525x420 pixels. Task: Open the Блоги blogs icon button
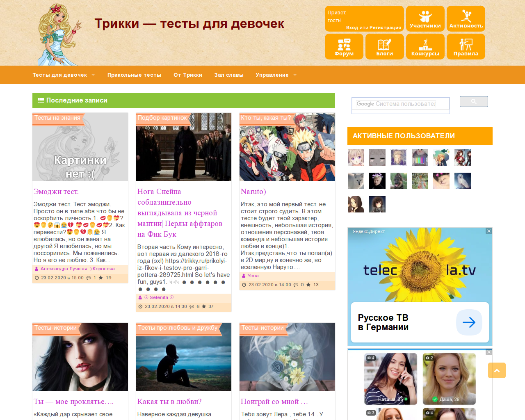click(385, 47)
